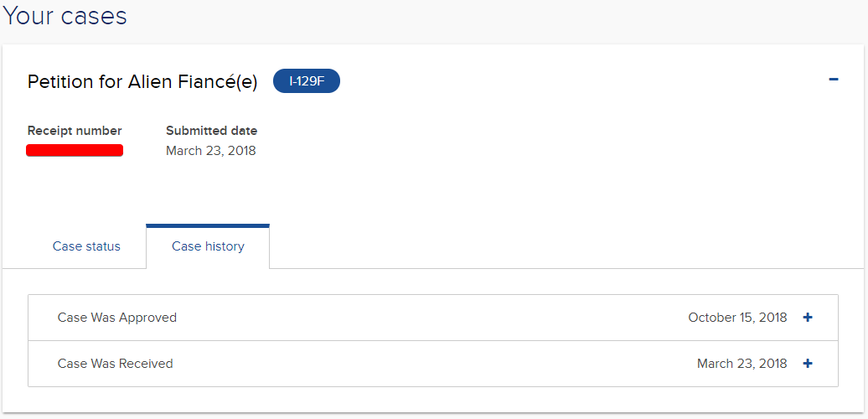Click March 23, 2018 in the Case Was Received row
The image size is (868, 419).
pos(741,364)
